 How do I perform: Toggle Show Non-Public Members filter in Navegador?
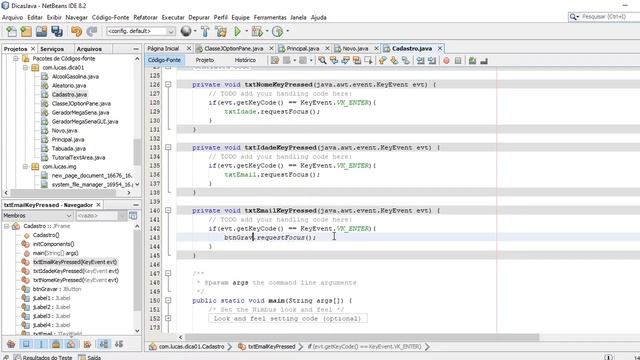(x=56, y=344)
